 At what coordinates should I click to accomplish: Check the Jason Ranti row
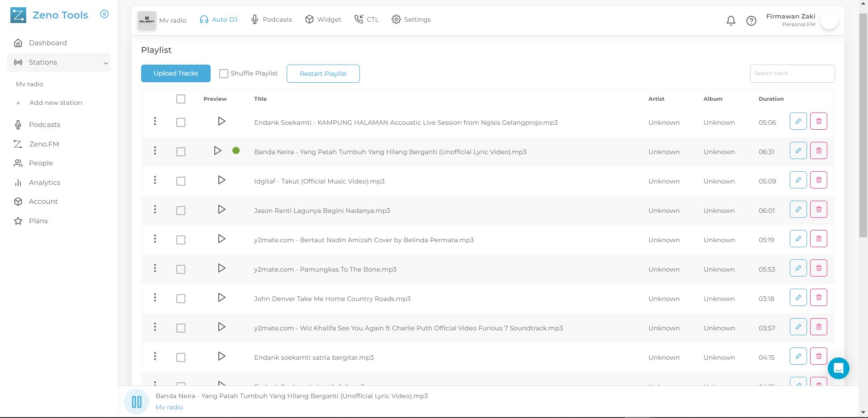click(x=181, y=211)
